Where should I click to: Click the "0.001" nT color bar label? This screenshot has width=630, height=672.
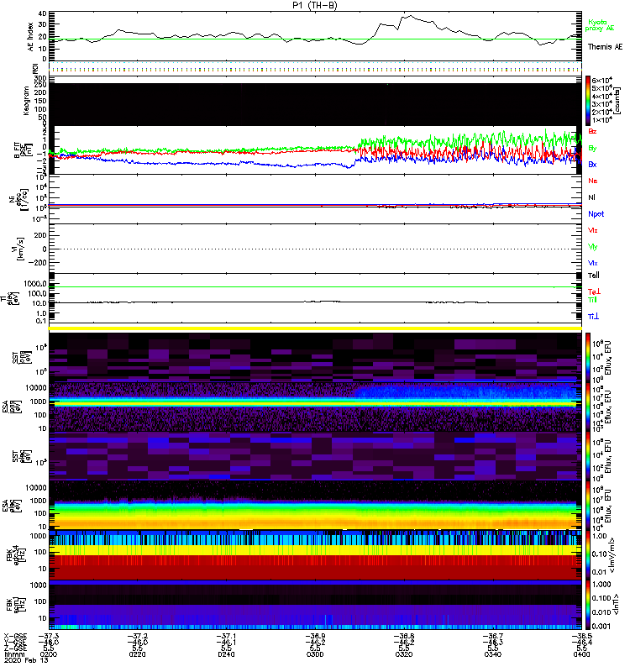click(x=601, y=626)
